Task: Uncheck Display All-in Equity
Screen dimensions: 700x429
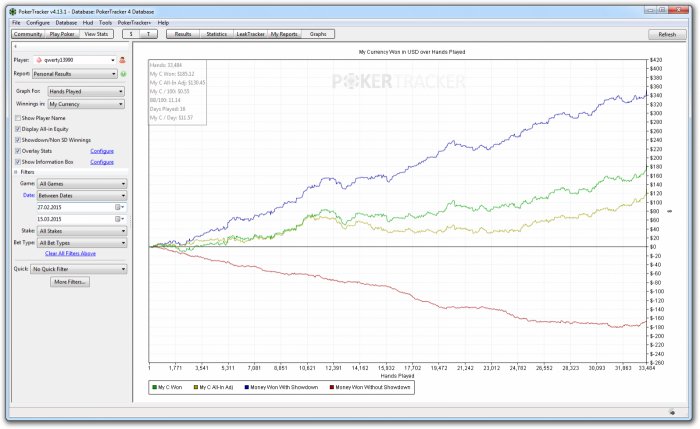Action: coord(18,129)
